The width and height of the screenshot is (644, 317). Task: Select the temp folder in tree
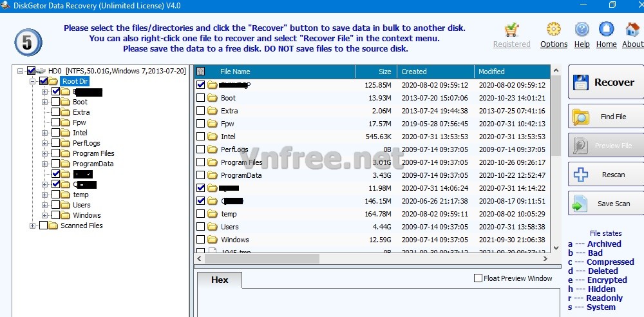[x=80, y=195]
